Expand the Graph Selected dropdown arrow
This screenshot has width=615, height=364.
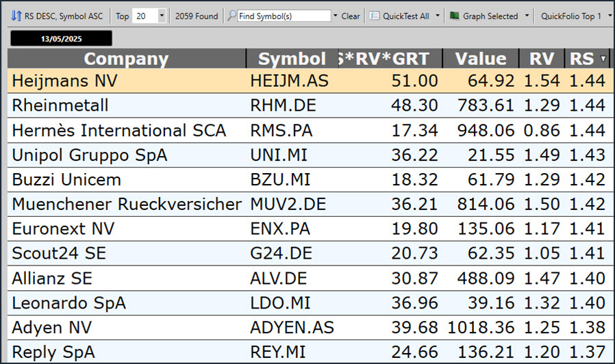point(527,16)
